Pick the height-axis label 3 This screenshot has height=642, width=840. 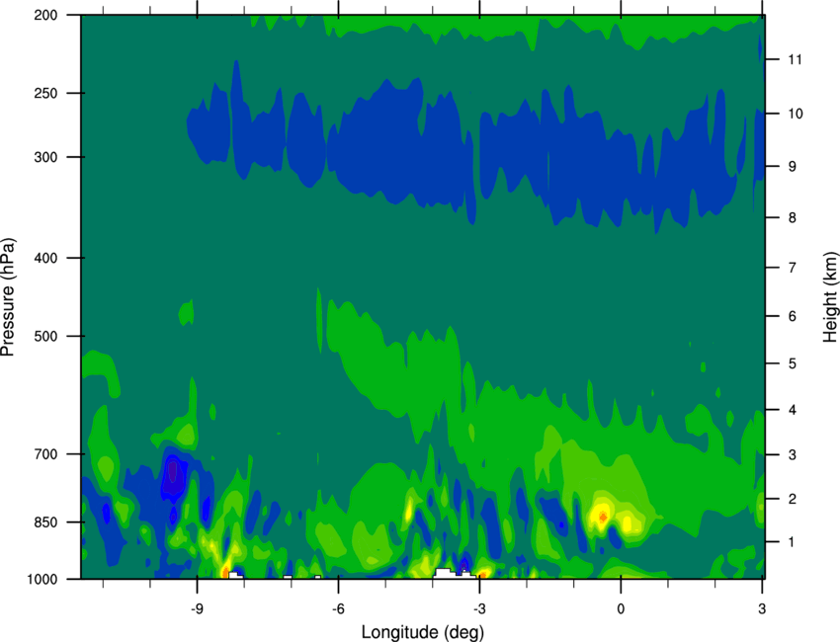click(792, 455)
